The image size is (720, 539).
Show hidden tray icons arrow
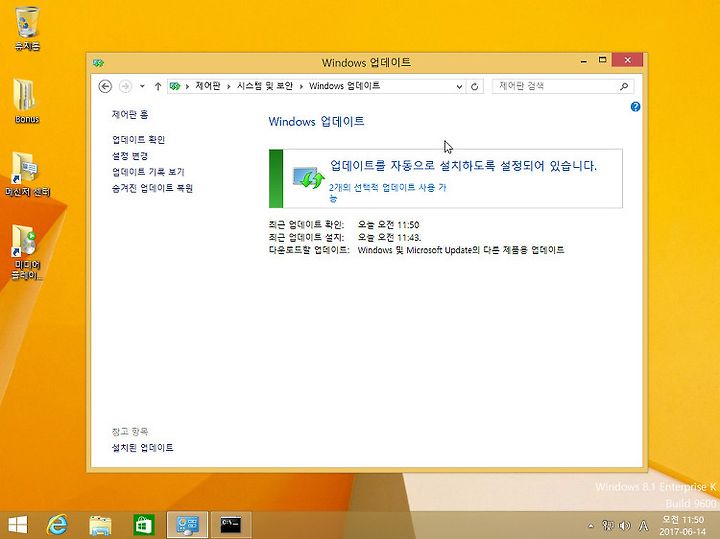coord(591,526)
